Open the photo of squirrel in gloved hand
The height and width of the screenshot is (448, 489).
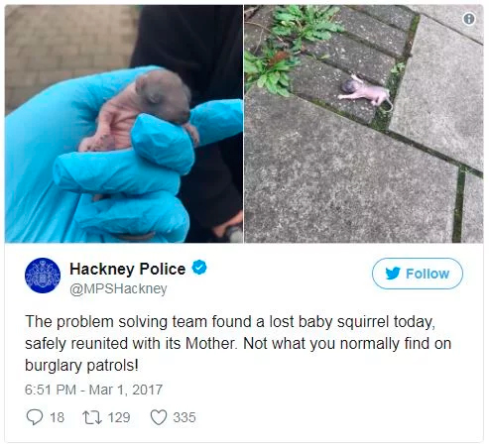124,124
